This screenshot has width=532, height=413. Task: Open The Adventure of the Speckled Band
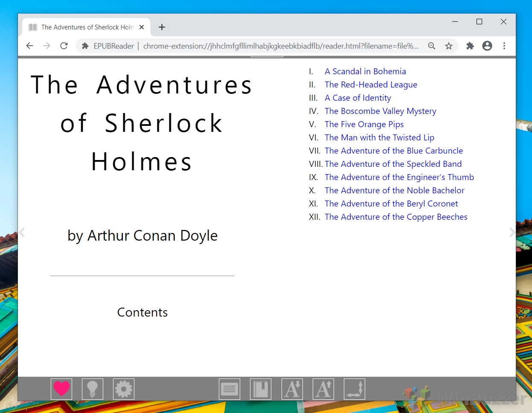[x=393, y=164]
